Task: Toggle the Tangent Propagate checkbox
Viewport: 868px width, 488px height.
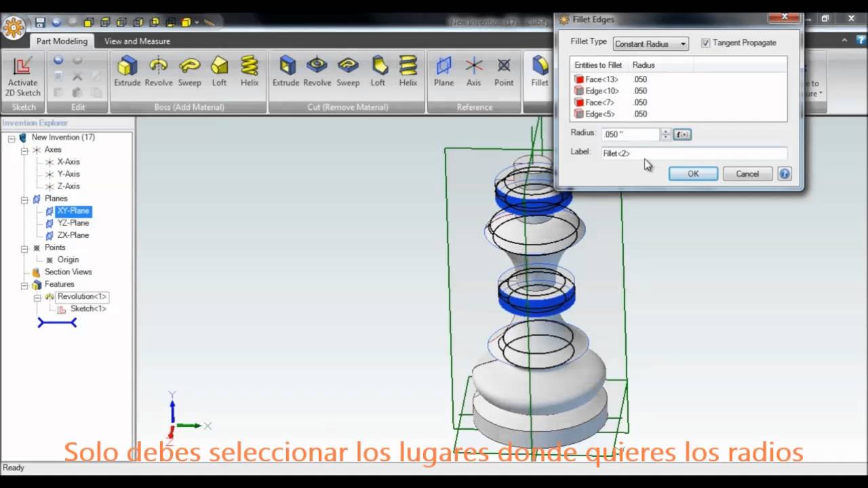Action: (705, 43)
